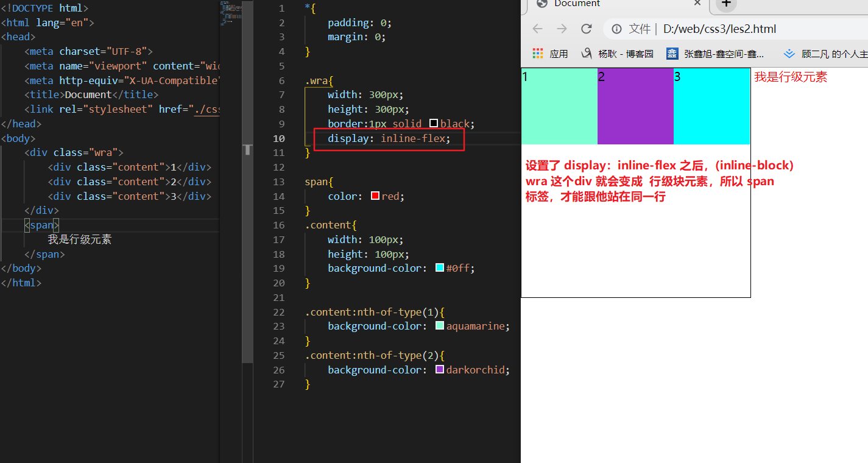Screen dimensions: 868x463
Task: Open the 顾二凡 bookmark
Action: tap(825, 54)
